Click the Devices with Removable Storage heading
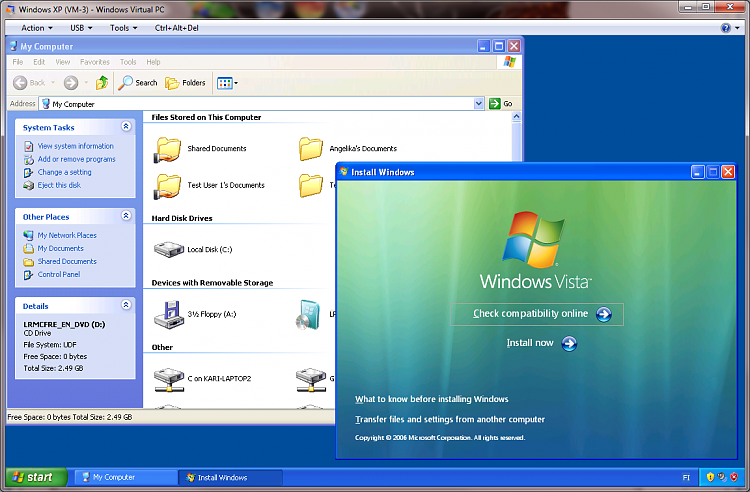This screenshot has height=492, width=750. click(212, 283)
